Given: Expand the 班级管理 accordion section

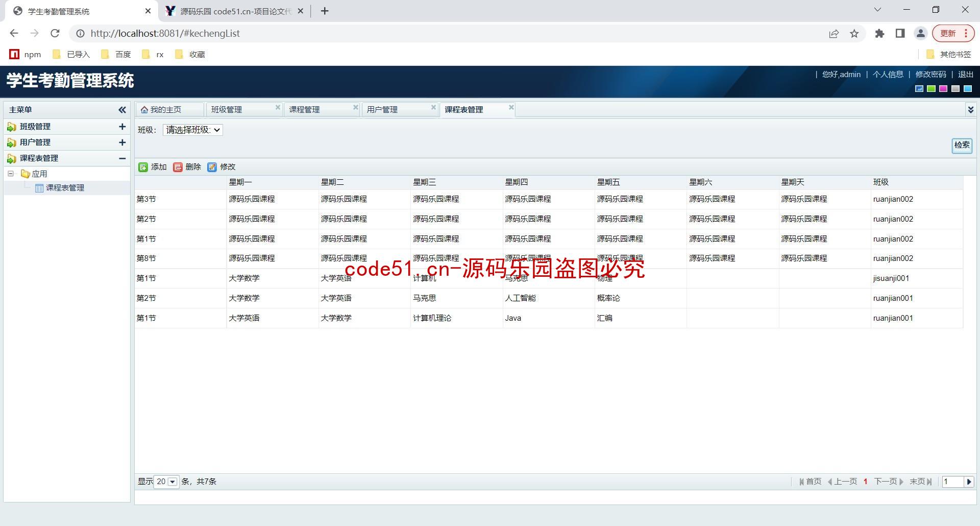Looking at the screenshot, I should pos(122,127).
